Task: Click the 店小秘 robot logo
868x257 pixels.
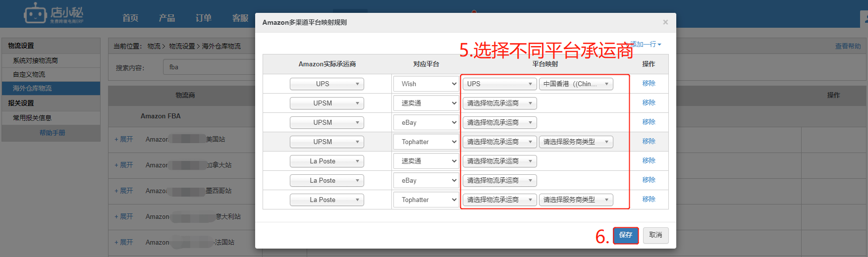Action: coord(54,13)
